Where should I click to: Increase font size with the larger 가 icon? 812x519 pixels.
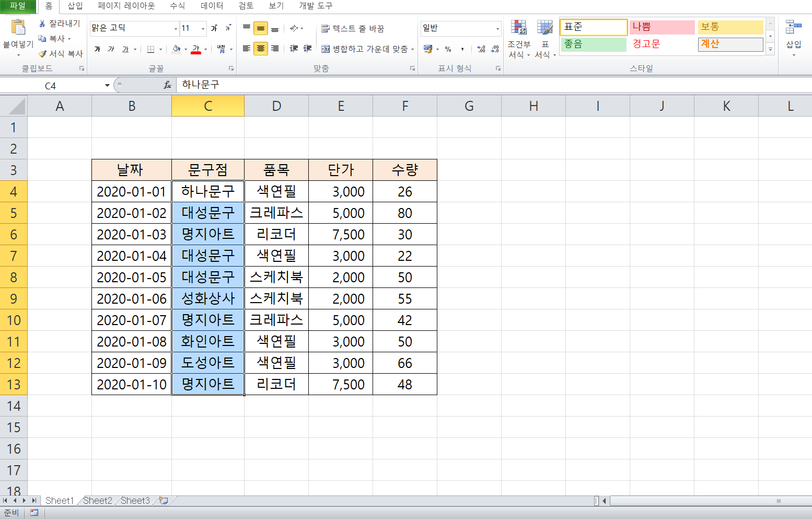click(x=214, y=28)
